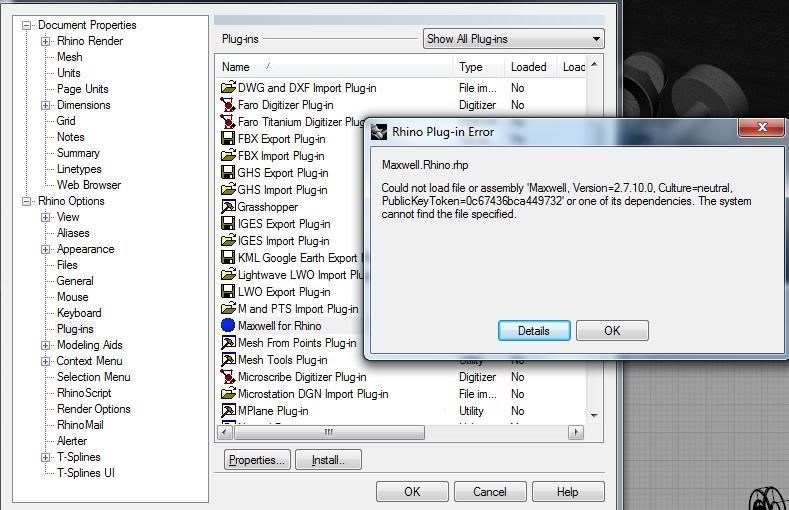Click Details in the error dialog
The image size is (789, 510).
[534, 330]
